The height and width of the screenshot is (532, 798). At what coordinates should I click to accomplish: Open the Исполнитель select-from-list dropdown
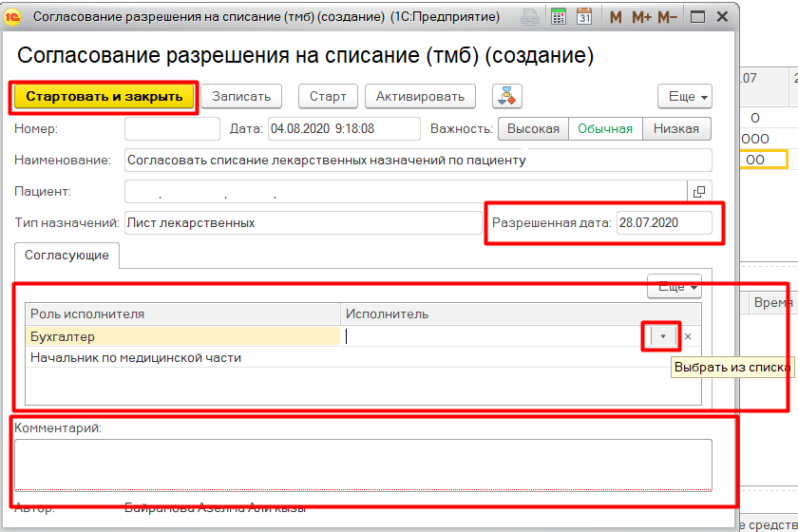[x=663, y=336]
